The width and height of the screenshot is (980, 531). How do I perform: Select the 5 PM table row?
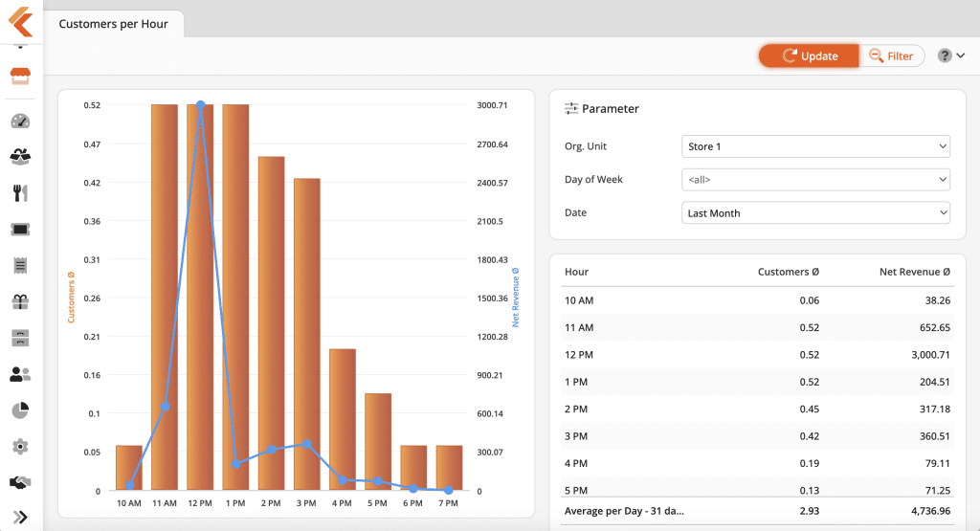[x=757, y=489]
